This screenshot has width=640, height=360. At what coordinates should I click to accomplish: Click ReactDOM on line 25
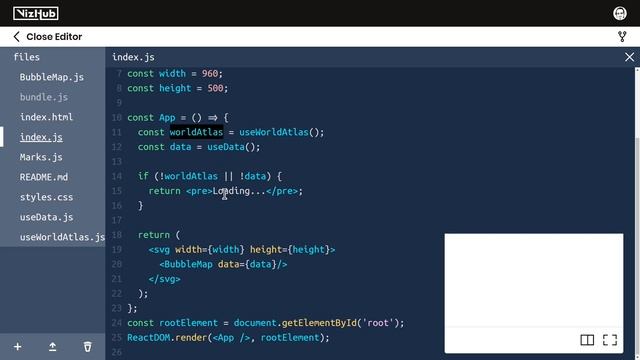coord(149,338)
